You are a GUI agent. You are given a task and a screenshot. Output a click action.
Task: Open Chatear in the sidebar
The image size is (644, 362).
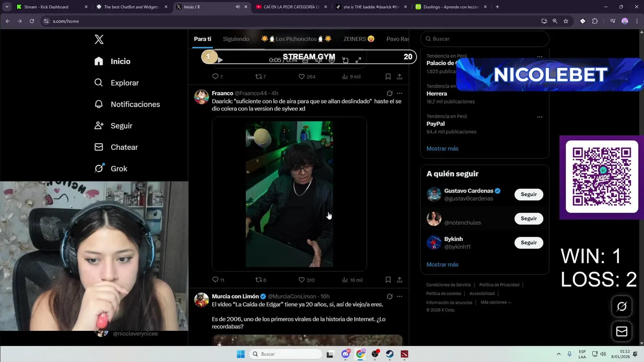(x=116, y=147)
